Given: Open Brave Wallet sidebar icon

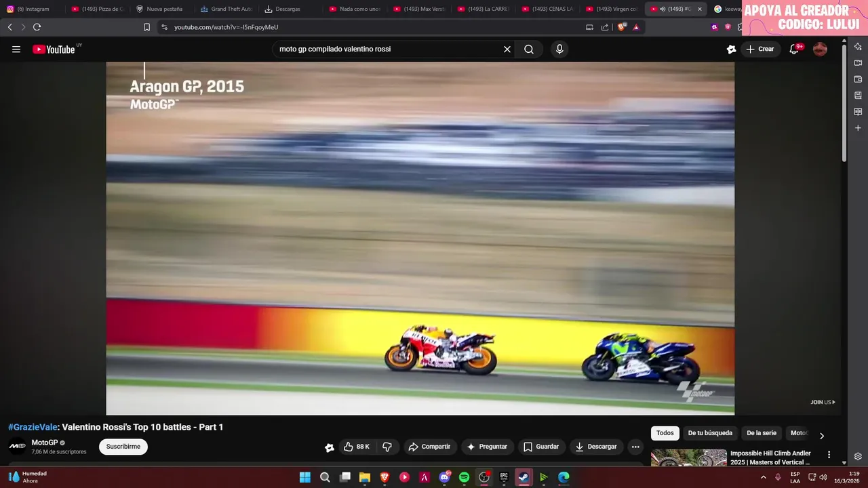Looking at the screenshot, I should pyautogui.click(x=858, y=79).
